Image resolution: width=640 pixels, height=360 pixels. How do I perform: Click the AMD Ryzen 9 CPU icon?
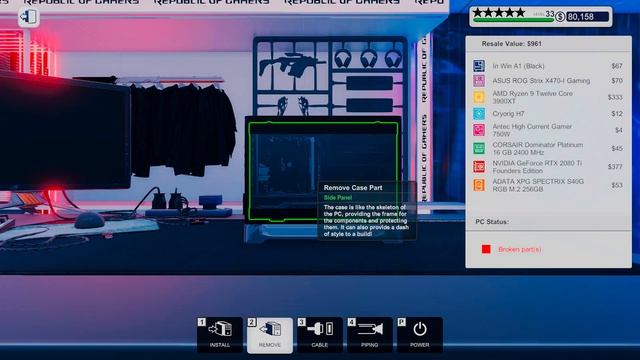coord(479,97)
